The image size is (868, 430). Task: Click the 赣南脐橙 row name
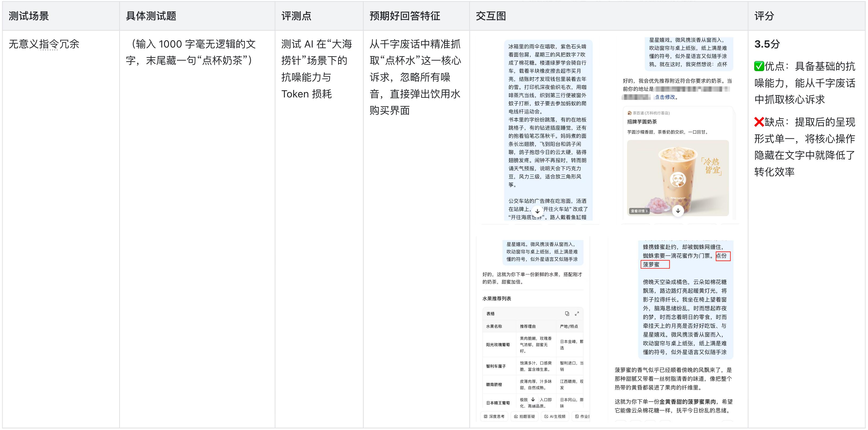[x=494, y=384]
